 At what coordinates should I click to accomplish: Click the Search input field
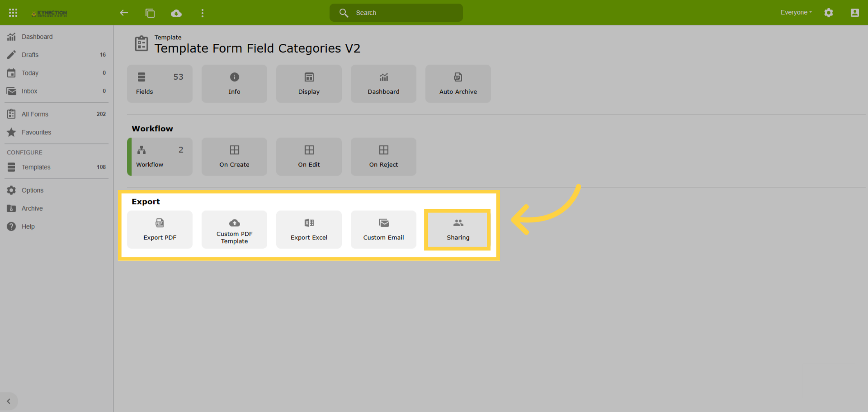point(396,13)
